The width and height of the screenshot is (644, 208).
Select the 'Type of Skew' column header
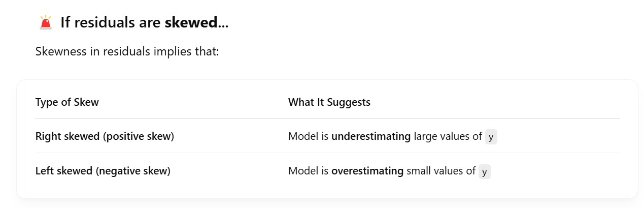67,102
